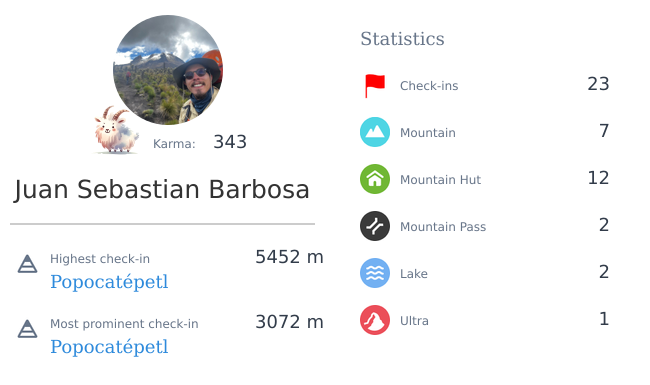
Task: Click the Juan Sebastian Barbosa name heading
Action: click(x=162, y=190)
